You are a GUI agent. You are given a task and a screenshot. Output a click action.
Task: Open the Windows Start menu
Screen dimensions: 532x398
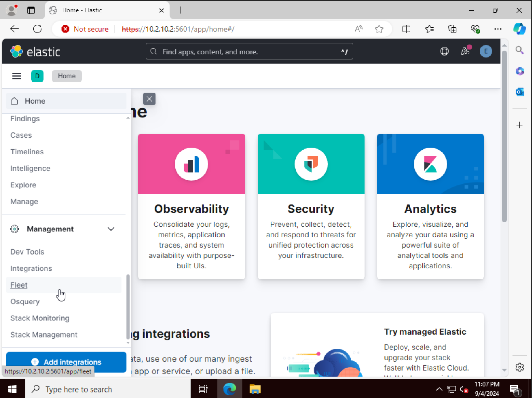coord(12,389)
